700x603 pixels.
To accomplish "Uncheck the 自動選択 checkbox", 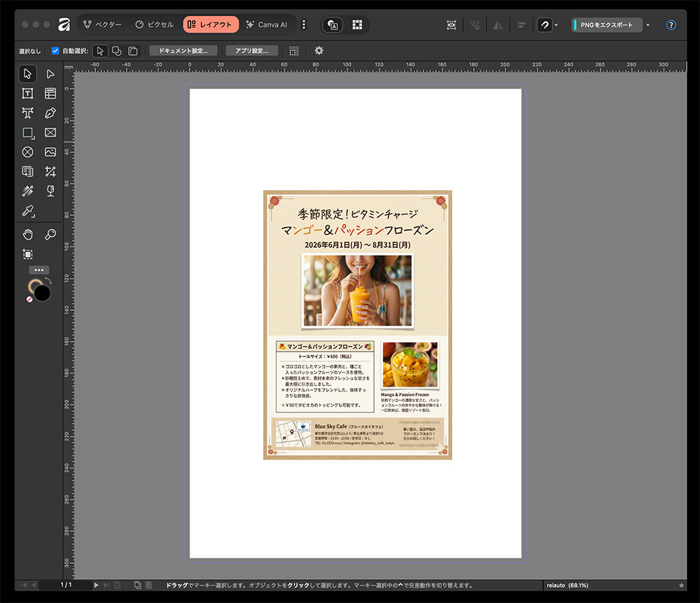I will coord(56,51).
